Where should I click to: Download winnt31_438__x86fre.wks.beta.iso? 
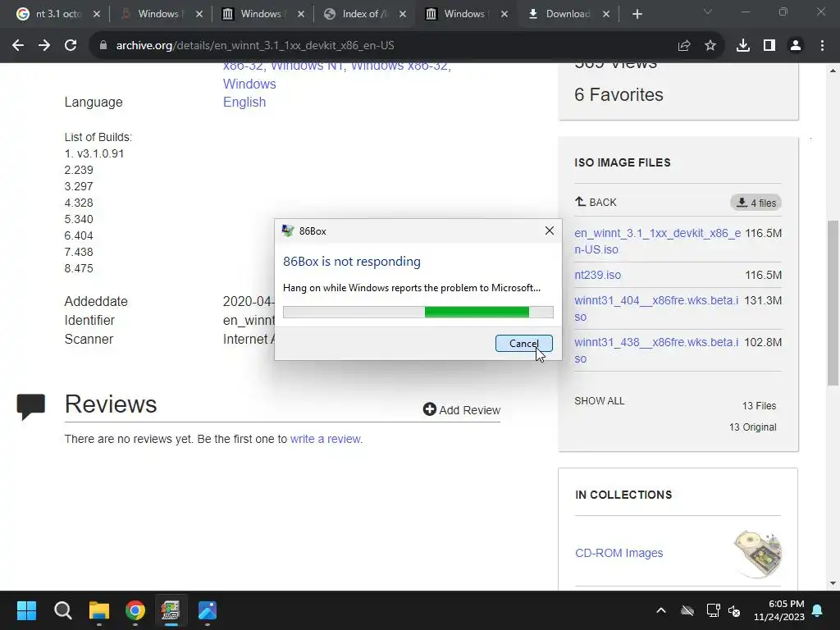(x=656, y=349)
